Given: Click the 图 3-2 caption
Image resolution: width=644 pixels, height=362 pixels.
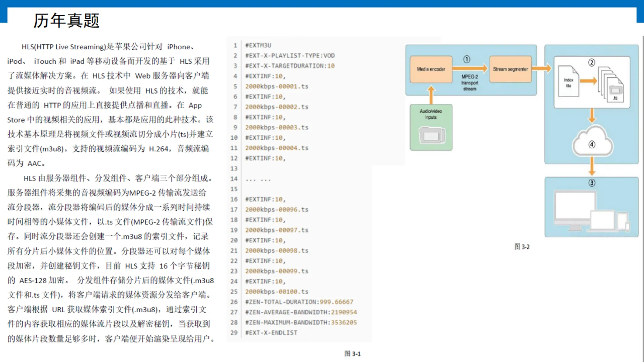Looking at the screenshot, I should point(522,247).
